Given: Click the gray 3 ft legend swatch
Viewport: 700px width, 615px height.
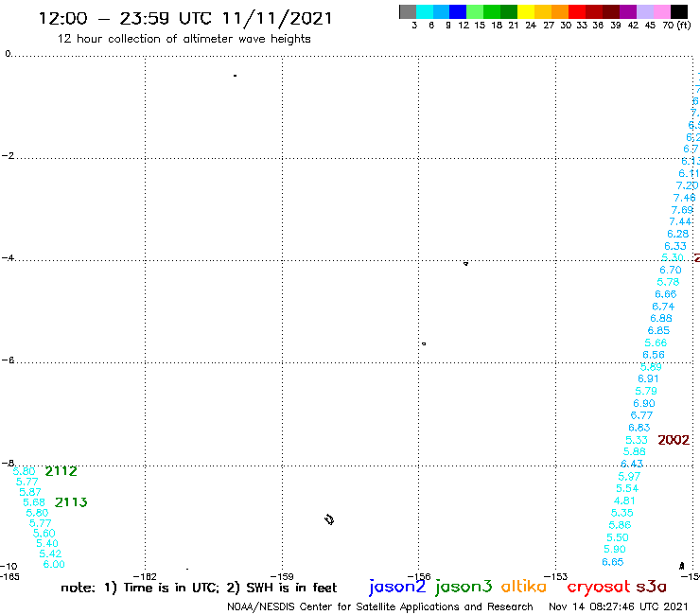Looking at the screenshot, I should click(408, 11).
